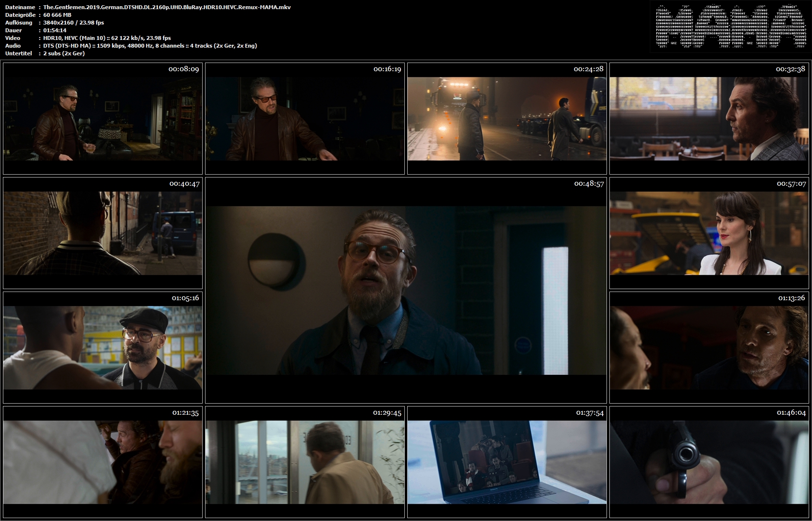
Task: Select the frame captured at 00:16:19
Action: coord(305,118)
